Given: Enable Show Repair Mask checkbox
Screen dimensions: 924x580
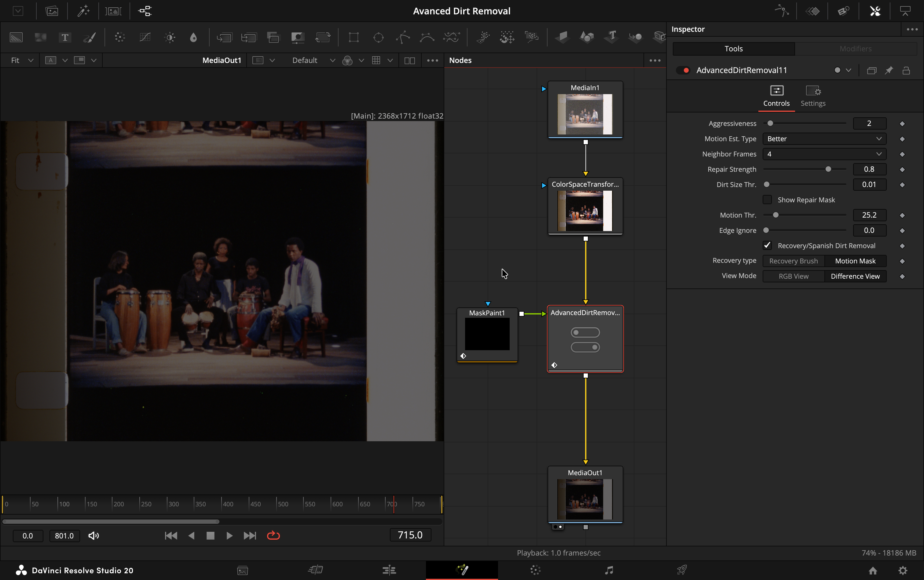Looking at the screenshot, I should point(767,200).
